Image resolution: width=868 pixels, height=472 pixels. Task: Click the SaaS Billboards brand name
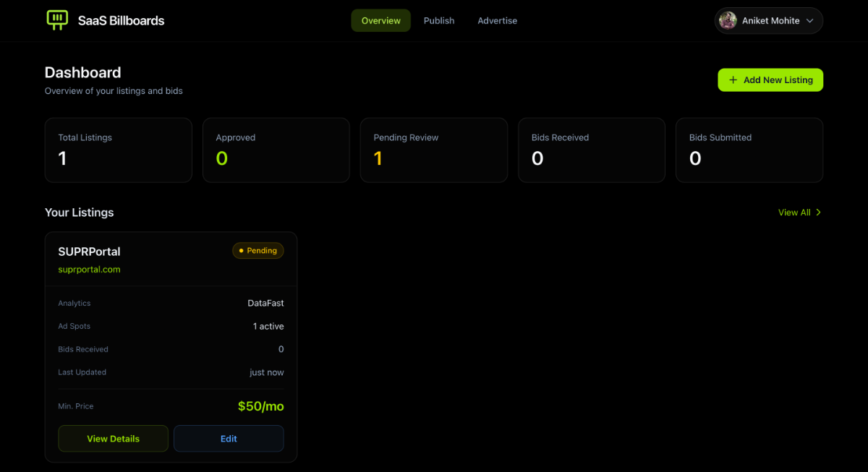(x=121, y=21)
